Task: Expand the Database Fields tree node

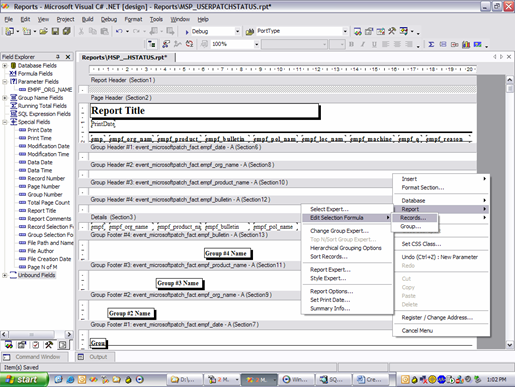Action: coord(5,65)
